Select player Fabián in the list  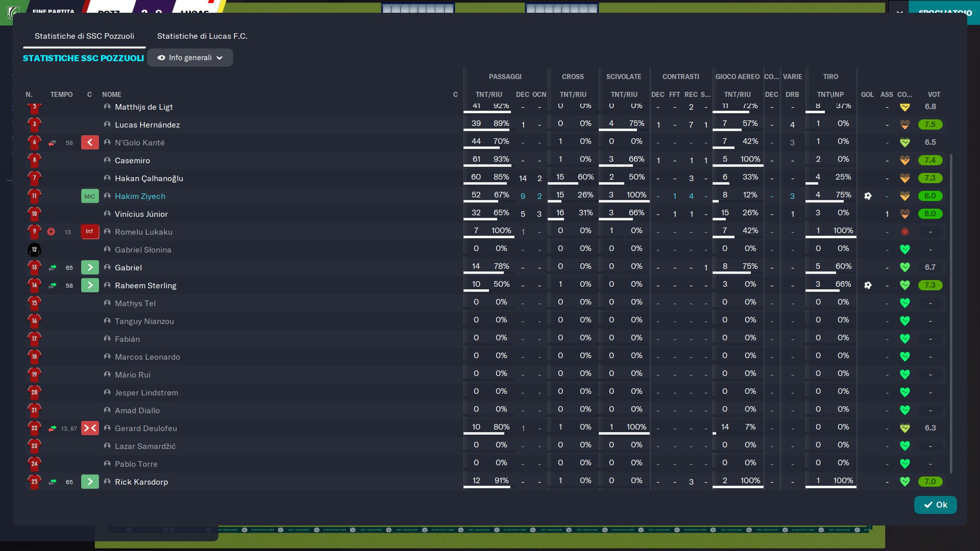point(127,339)
